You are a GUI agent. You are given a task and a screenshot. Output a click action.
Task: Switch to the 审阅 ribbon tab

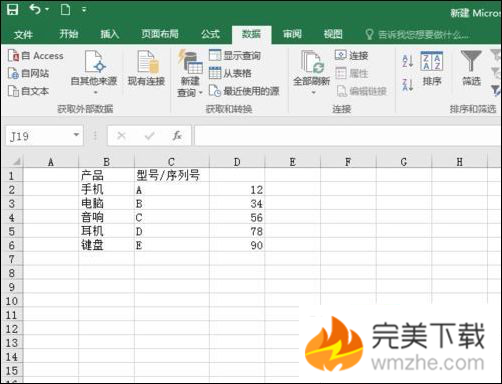click(292, 34)
